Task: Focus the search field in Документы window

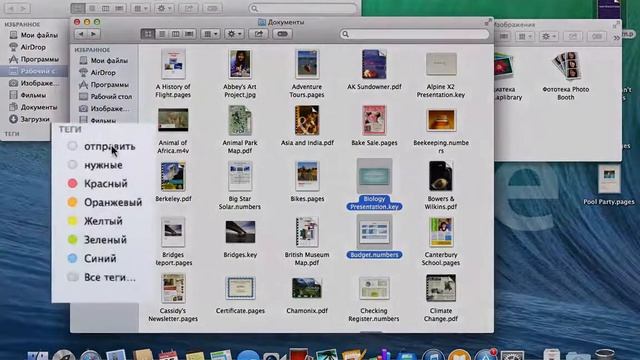Action: [414, 34]
